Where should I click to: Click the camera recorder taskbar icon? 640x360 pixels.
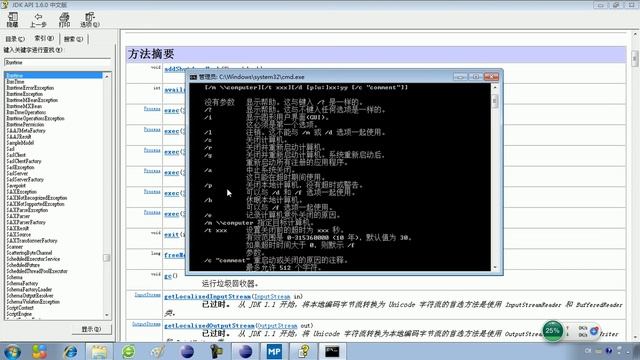pos(216,351)
